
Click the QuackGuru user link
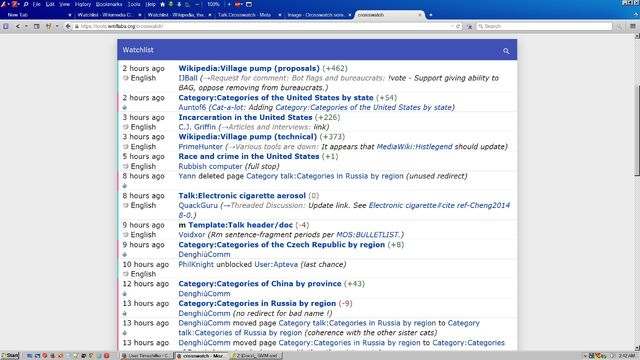pyautogui.click(x=198, y=205)
